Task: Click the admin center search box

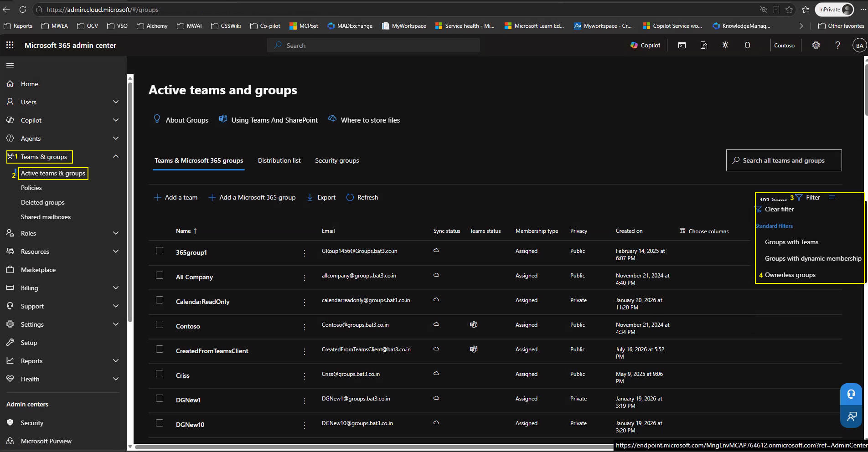Action: (373, 45)
